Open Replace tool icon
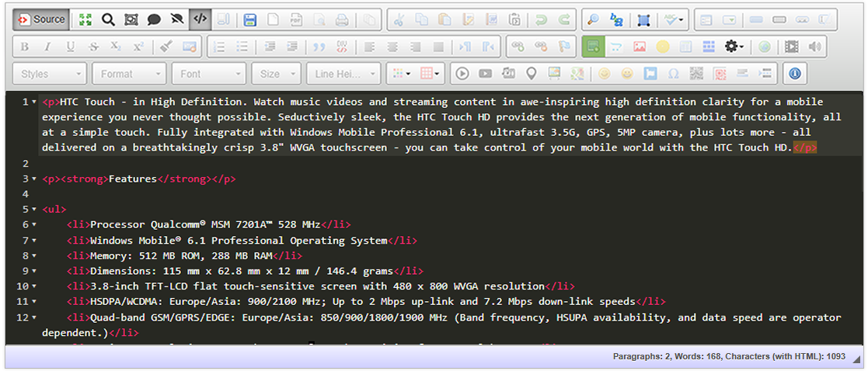The width and height of the screenshot is (868, 371). [x=616, y=19]
